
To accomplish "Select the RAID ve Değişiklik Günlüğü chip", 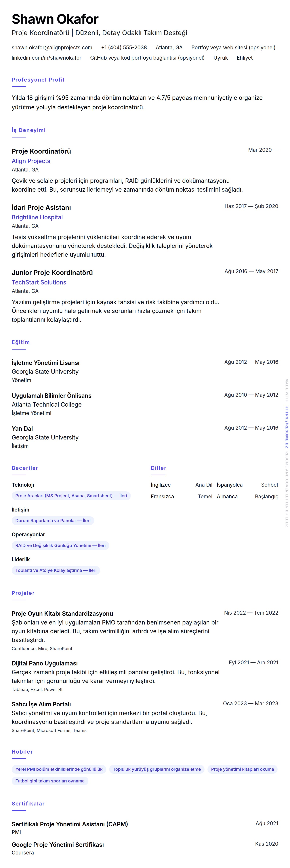I will (60, 546).
